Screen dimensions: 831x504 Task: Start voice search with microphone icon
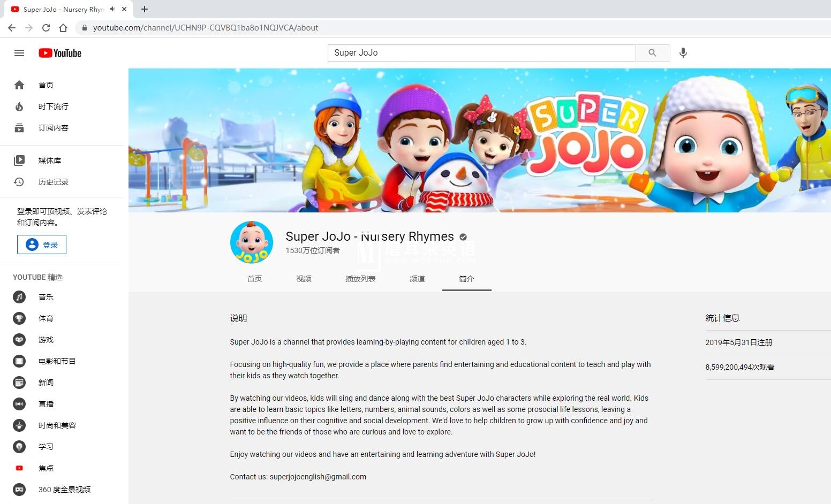pyautogui.click(x=683, y=53)
